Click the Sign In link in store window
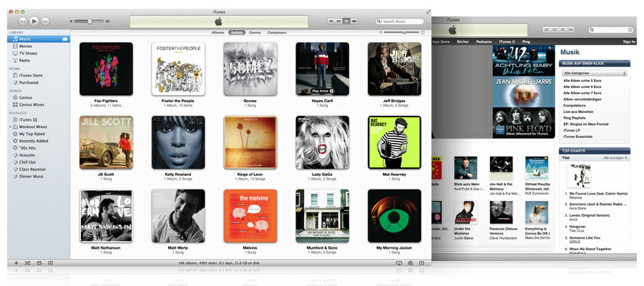The width and height of the screenshot is (644, 286). click(x=629, y=42)
